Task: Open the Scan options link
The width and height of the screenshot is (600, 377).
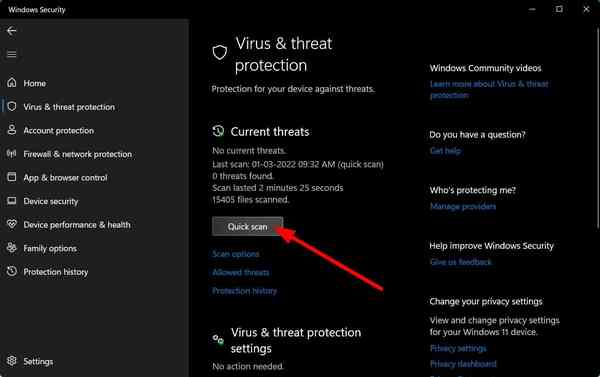Action: pyautogui.click(x=236, y=254)
